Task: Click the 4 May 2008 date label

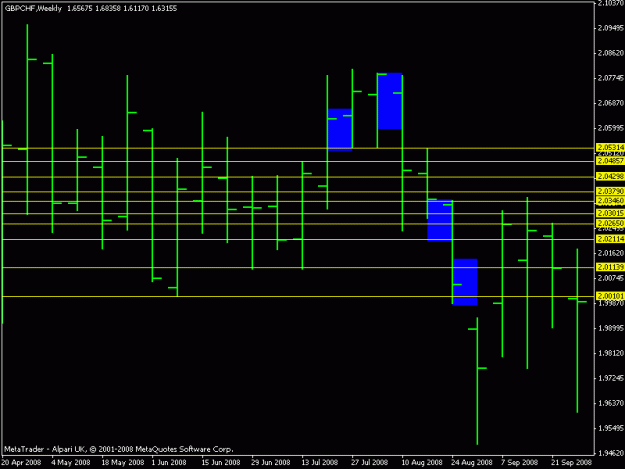Action: click(x=71, y=463)
